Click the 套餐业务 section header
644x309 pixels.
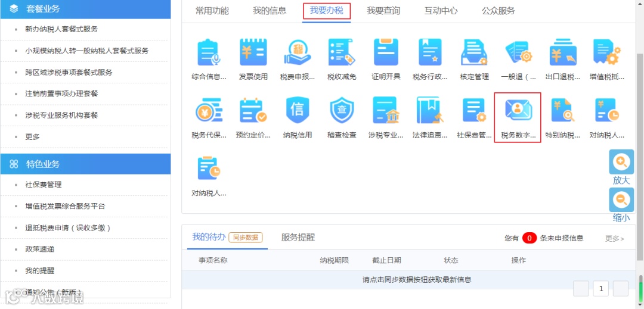click(x=85, y=9)
